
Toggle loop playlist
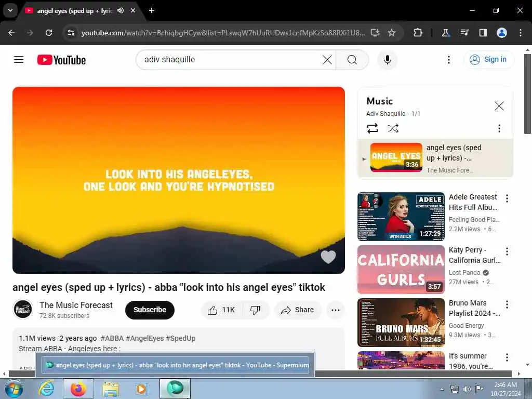[x=372, y=128]
